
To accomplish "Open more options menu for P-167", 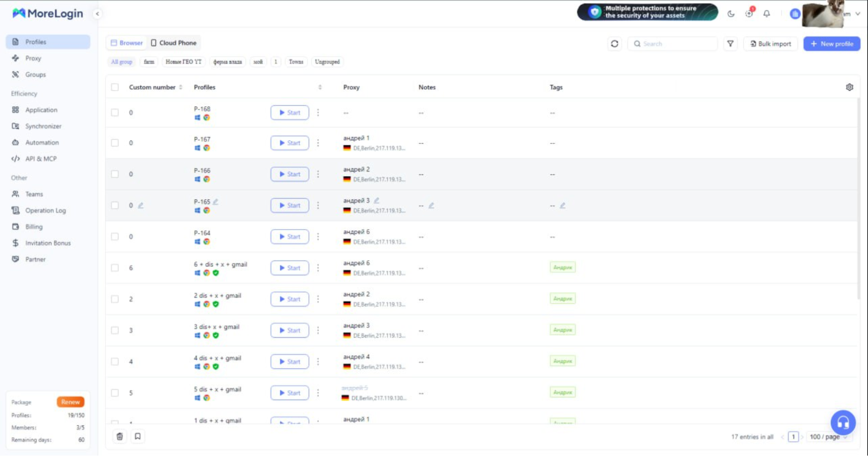I will [x=318, y=143].
